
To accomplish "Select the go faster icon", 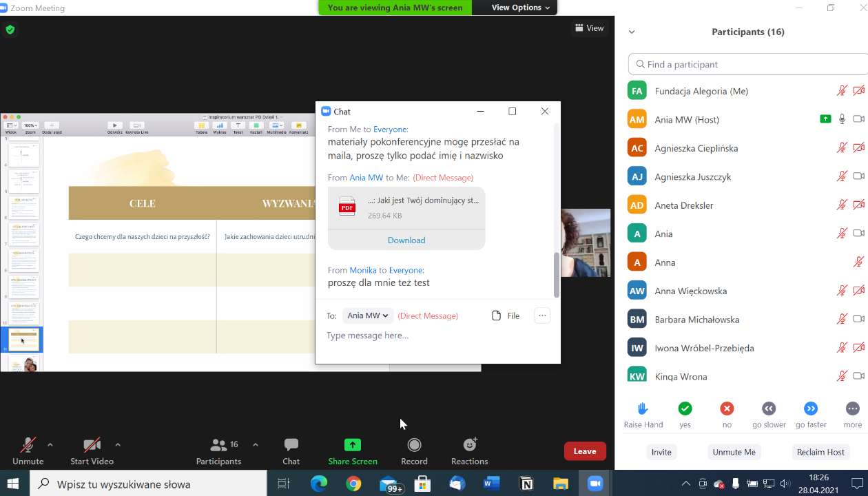I will (x=811, y=409).
